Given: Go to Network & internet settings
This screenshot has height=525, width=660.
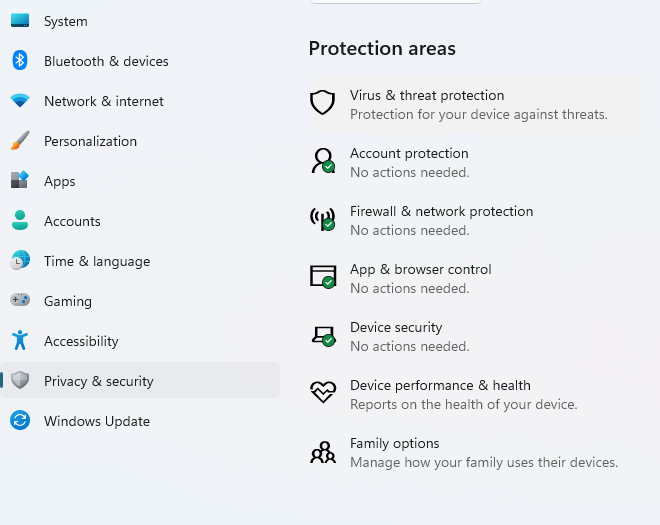Looking at the screenshot, I should point(103,101).
